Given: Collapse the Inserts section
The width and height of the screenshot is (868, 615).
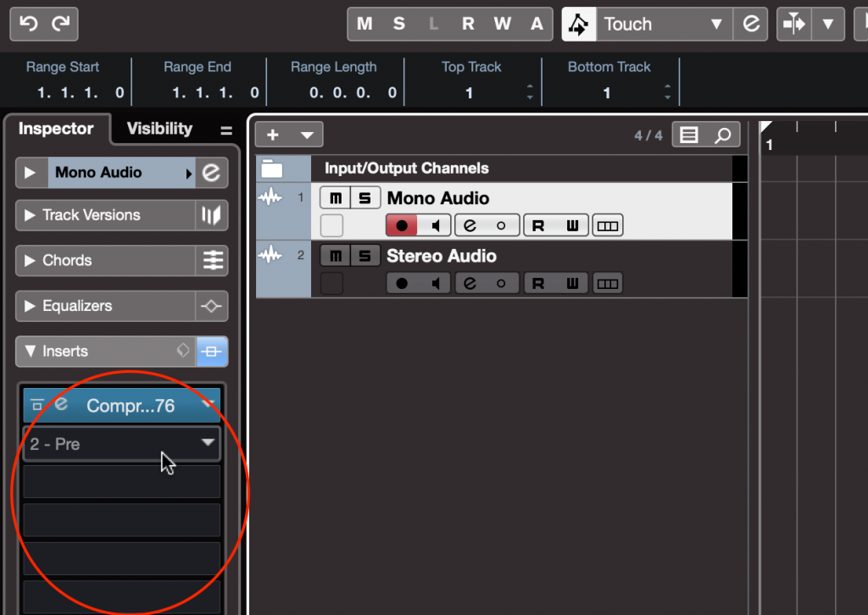Looking at the screenshot, I should pyautogui.click(x=31, y=351).
